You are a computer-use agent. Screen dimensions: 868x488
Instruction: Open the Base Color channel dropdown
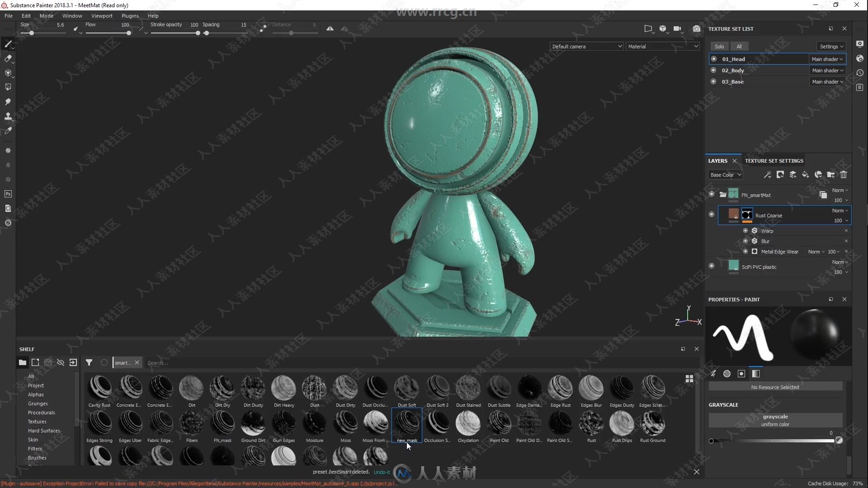pyautogui.click(x=726, y=174)
